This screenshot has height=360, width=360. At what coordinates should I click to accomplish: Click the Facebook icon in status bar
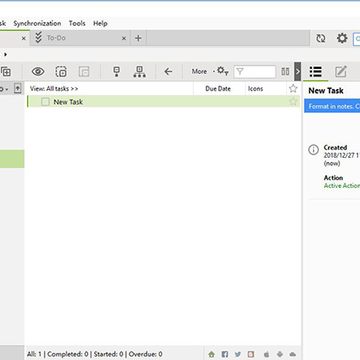(x=225, y=354)
